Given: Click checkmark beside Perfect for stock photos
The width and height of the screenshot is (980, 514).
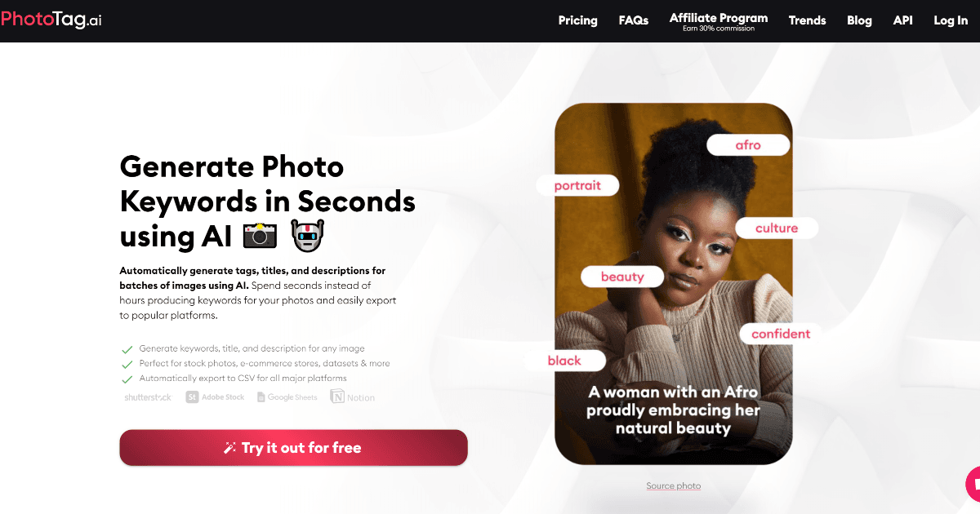Looking at the screenshot, I should (127, 364).
